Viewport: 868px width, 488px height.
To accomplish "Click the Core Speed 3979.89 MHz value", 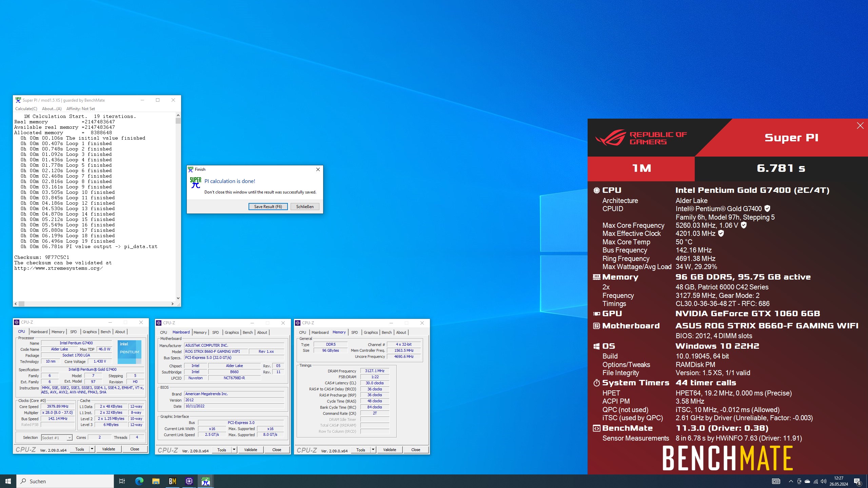I will pyautogui.click(x=58, y=406).
